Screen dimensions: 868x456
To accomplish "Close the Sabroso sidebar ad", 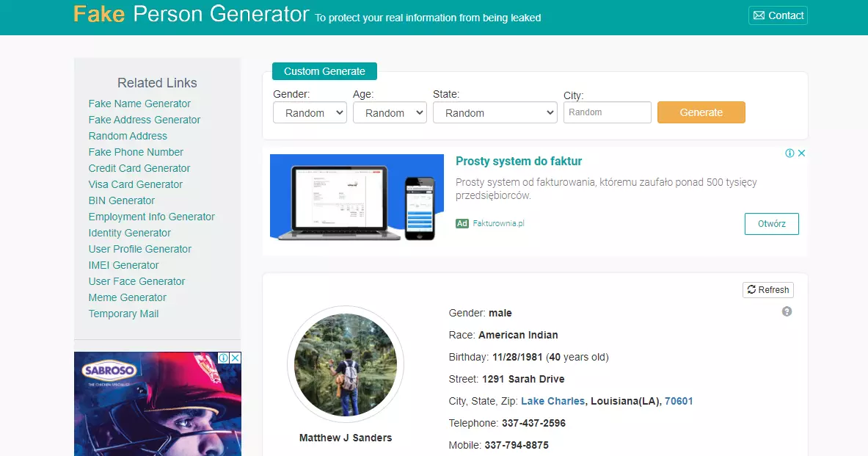I will point(235,358).
